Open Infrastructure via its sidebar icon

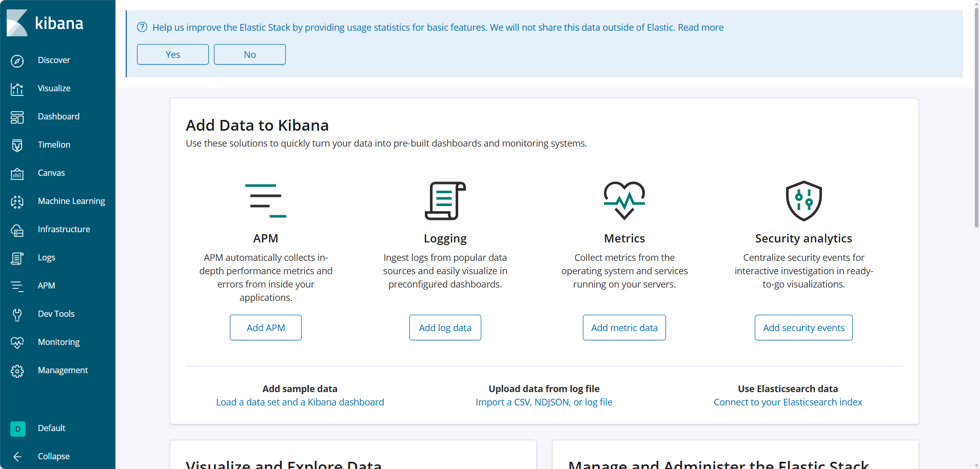(17, 230)
